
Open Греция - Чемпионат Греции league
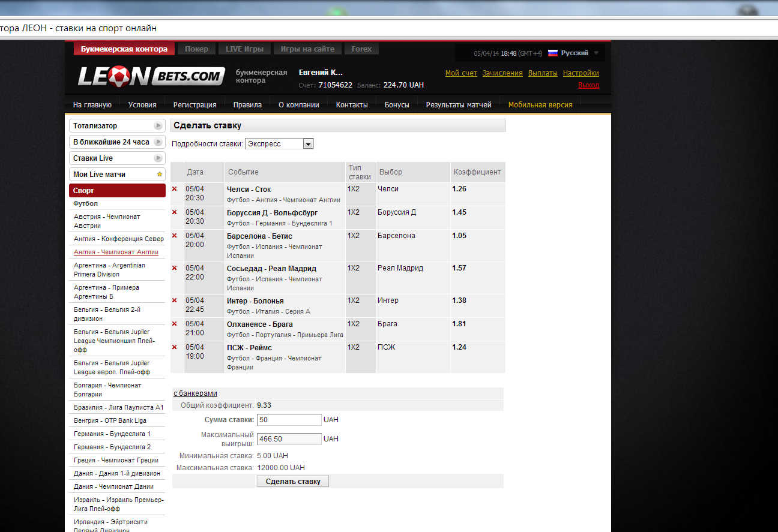[116, 460]
